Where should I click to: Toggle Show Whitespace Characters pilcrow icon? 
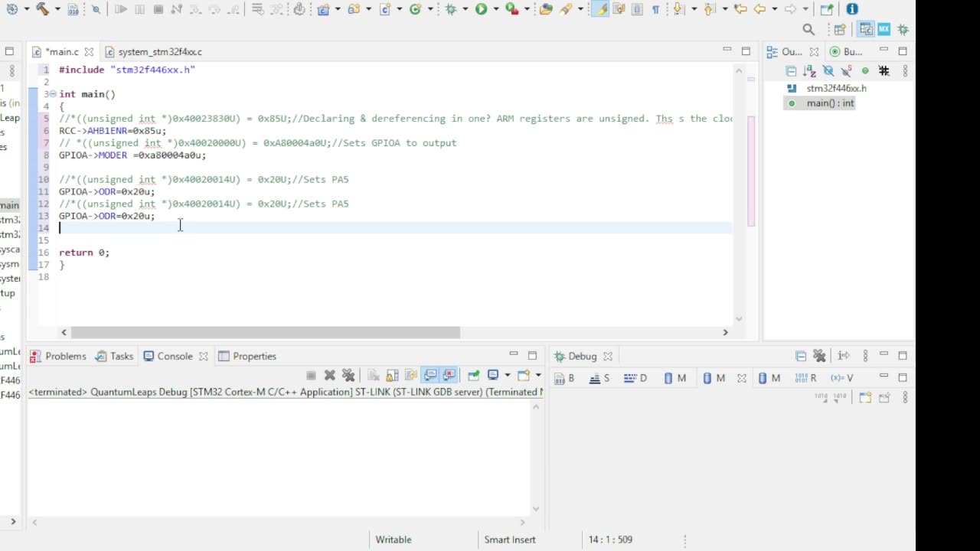pos(655,9)
